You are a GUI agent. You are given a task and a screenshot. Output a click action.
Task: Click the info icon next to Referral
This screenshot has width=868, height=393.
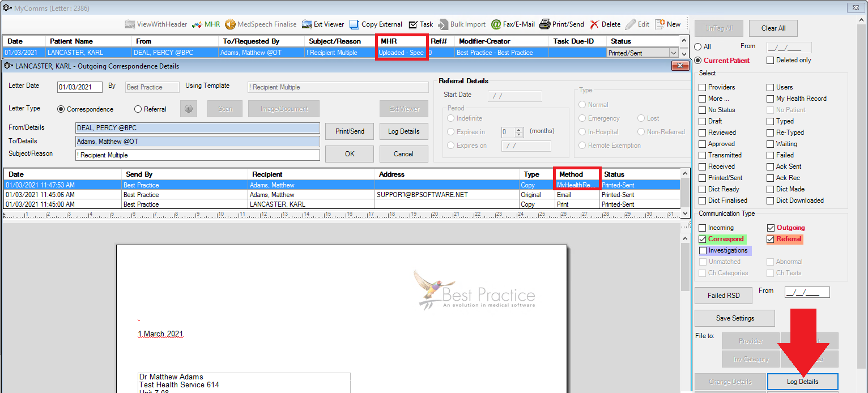click(x=189, y=109)
